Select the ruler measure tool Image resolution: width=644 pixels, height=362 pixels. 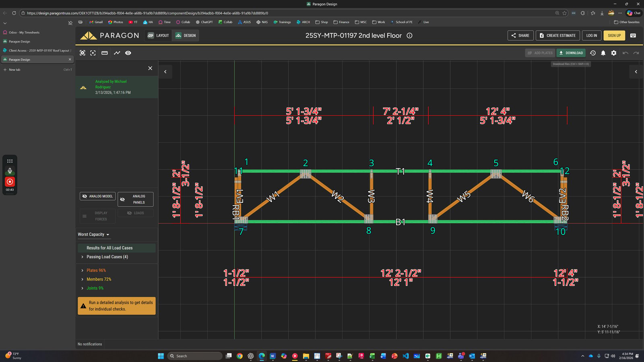(105, 53)
